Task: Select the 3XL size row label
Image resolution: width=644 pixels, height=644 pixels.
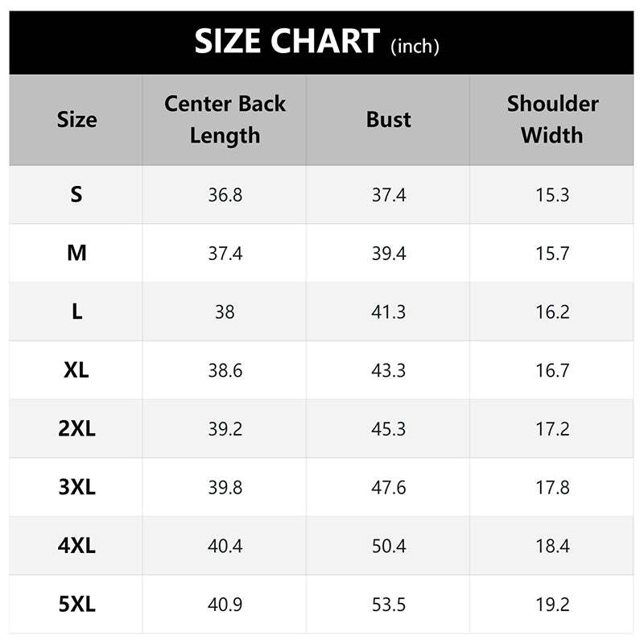Action: tap(76, 488)
